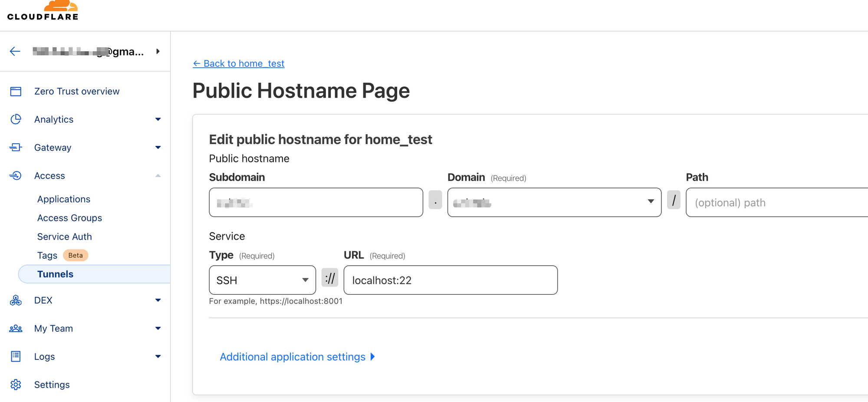Click the Public Hostname Page heading
The width and height of the screenshot is (868, 402).
pos(301,91)
